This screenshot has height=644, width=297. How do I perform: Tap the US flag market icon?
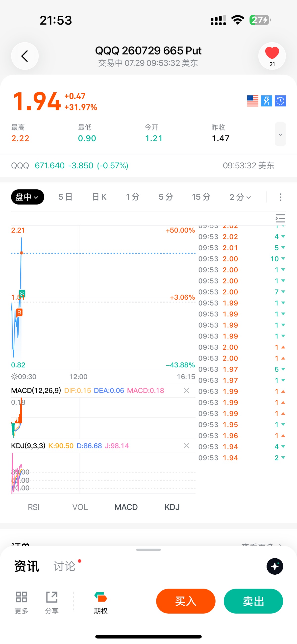[252, 101]
